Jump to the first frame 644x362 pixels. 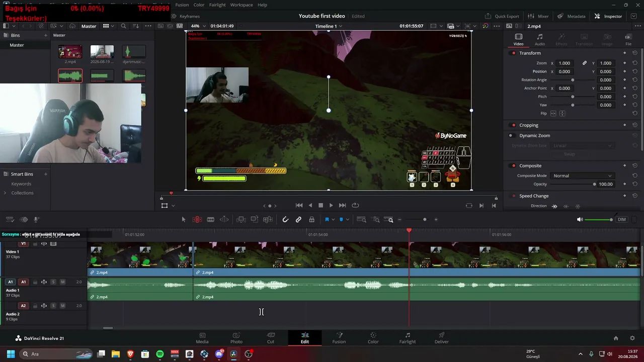(x=299, y=205)
